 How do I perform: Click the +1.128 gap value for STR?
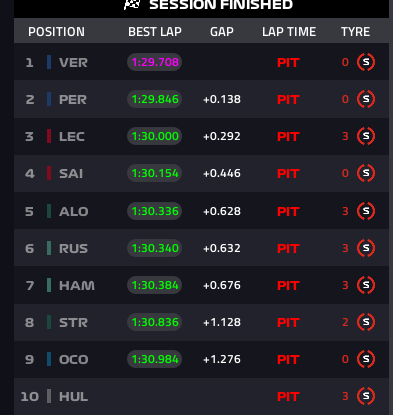[222, 322]
